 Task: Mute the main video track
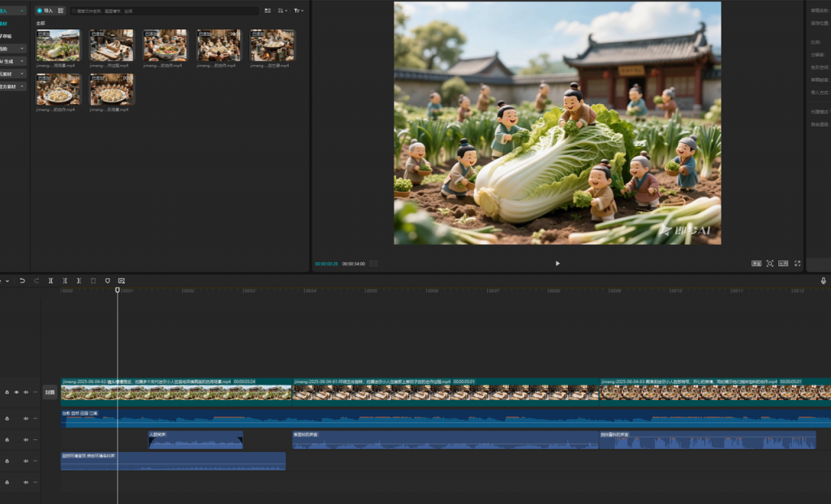pyautogui.click(x=26, y=392)
